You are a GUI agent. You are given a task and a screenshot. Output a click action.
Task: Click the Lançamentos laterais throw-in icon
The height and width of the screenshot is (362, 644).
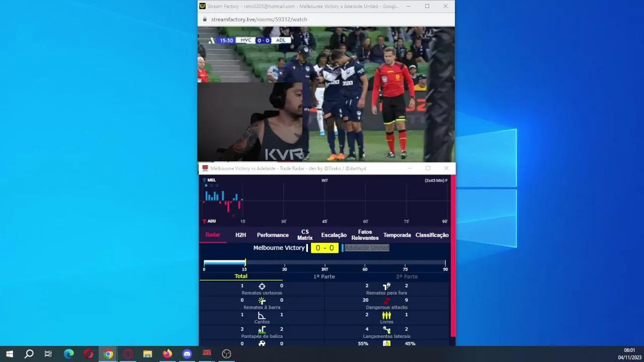[x=386, y=329]
